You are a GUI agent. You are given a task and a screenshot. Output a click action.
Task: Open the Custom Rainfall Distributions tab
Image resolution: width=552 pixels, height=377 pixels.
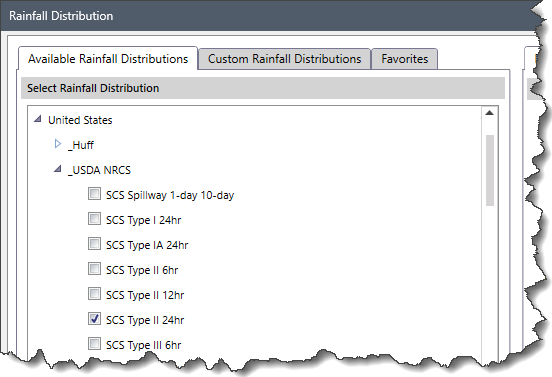(x=284, y=59)
